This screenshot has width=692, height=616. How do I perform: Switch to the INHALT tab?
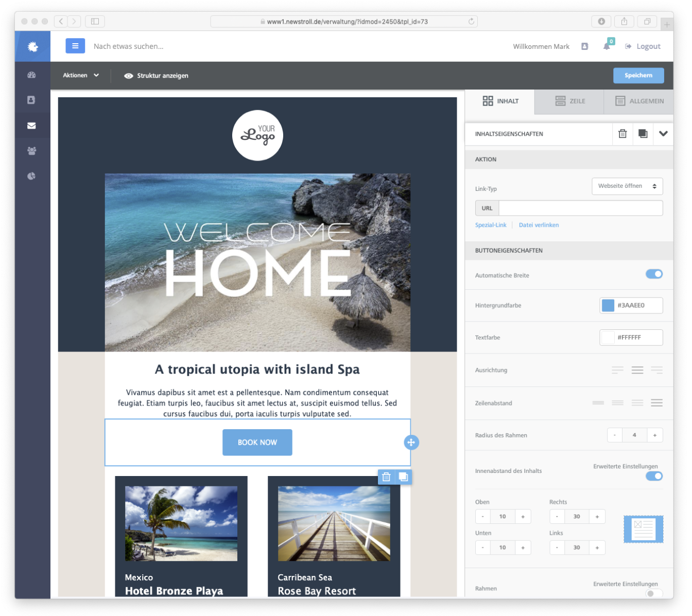click(x=500, y=101)
